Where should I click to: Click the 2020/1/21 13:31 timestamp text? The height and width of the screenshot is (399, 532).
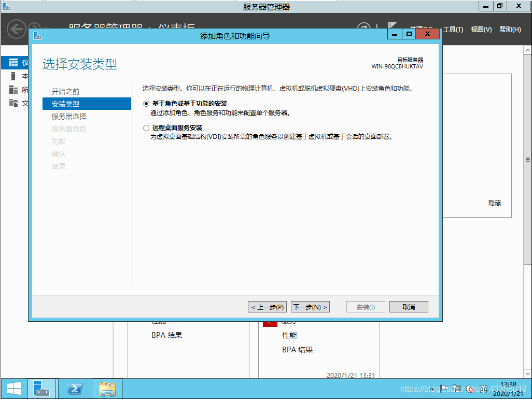(351, 375)
